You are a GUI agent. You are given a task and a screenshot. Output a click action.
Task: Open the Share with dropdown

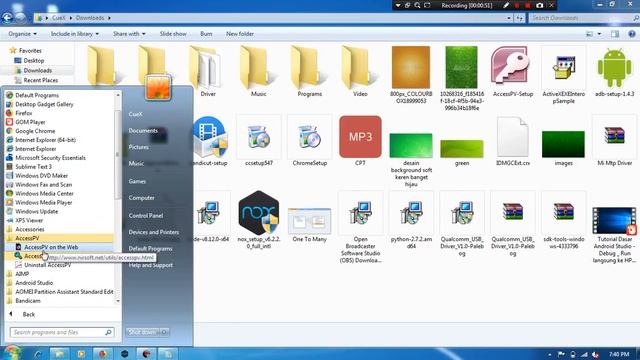point(129,34)
